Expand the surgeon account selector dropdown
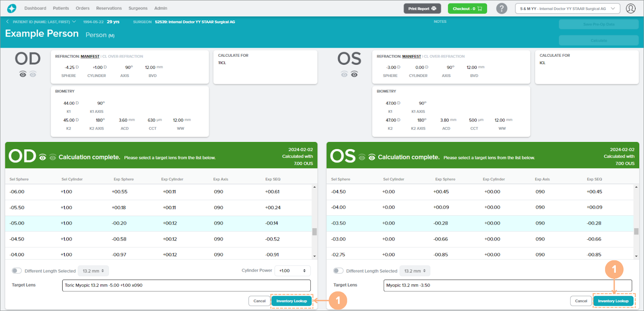This screenshot has width=644, height=311. coord(567,8)
